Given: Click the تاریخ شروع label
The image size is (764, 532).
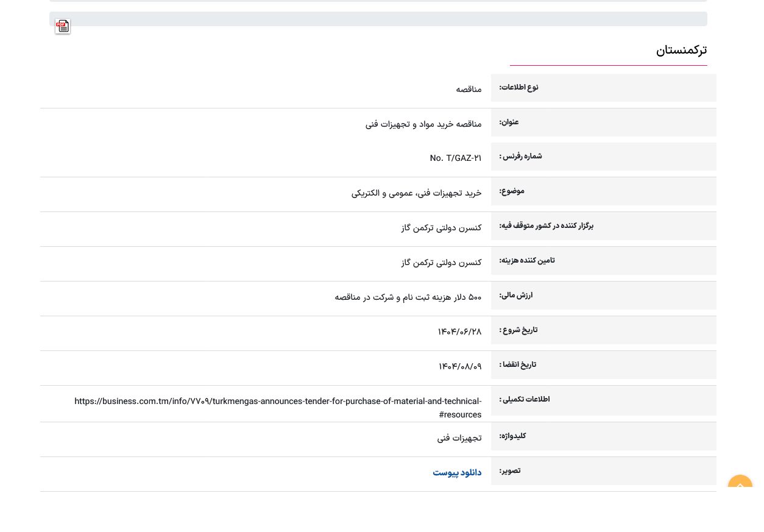Looking at the screenshot, I should pos(518,330).
